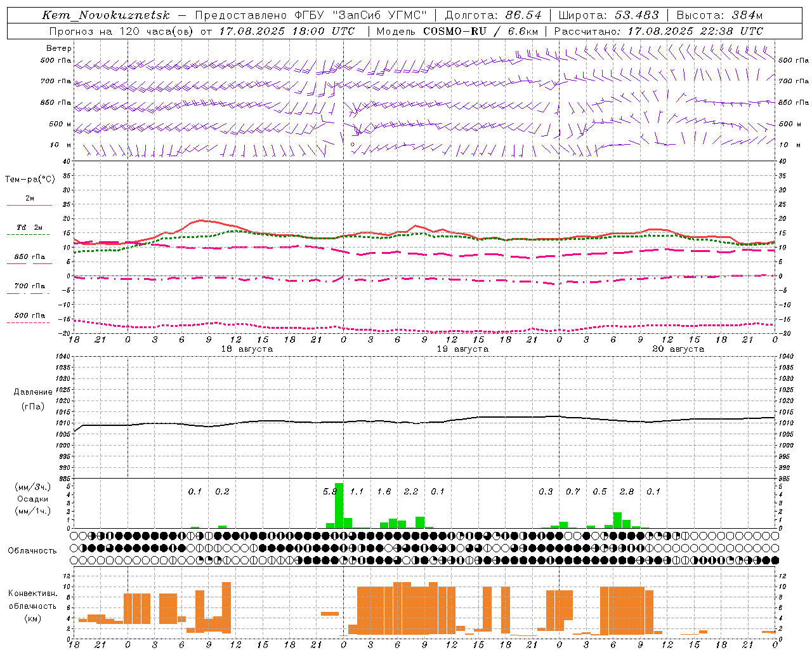Click "500 гПа" in the temperature legend
Image resolution: width=812 pixels, height=650 pixels.
click(30, 315)
